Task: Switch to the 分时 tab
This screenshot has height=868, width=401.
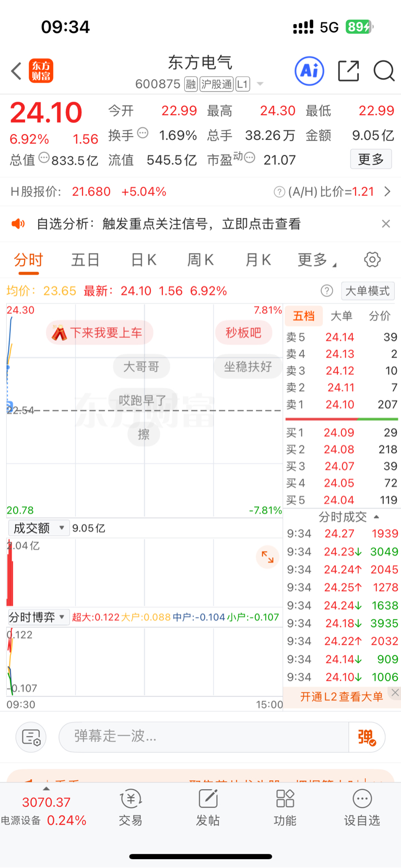Action: pos(28,260)
